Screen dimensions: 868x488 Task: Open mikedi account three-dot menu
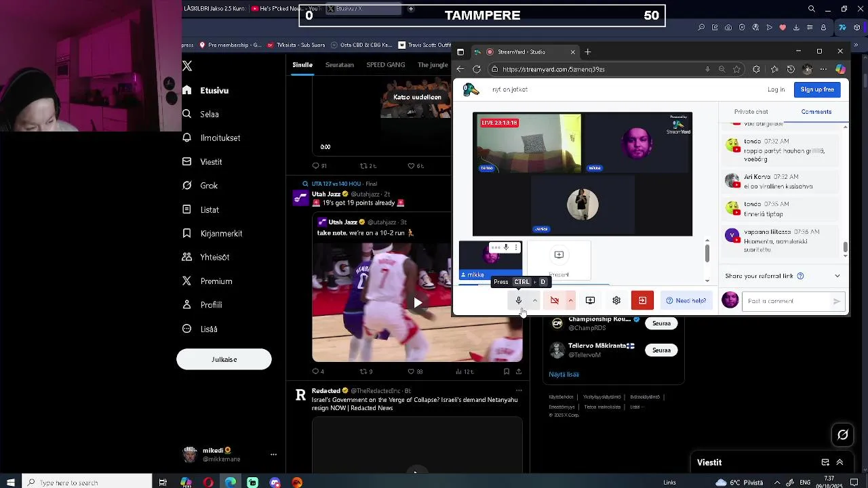pyautogui.click(x=273, y=455)
